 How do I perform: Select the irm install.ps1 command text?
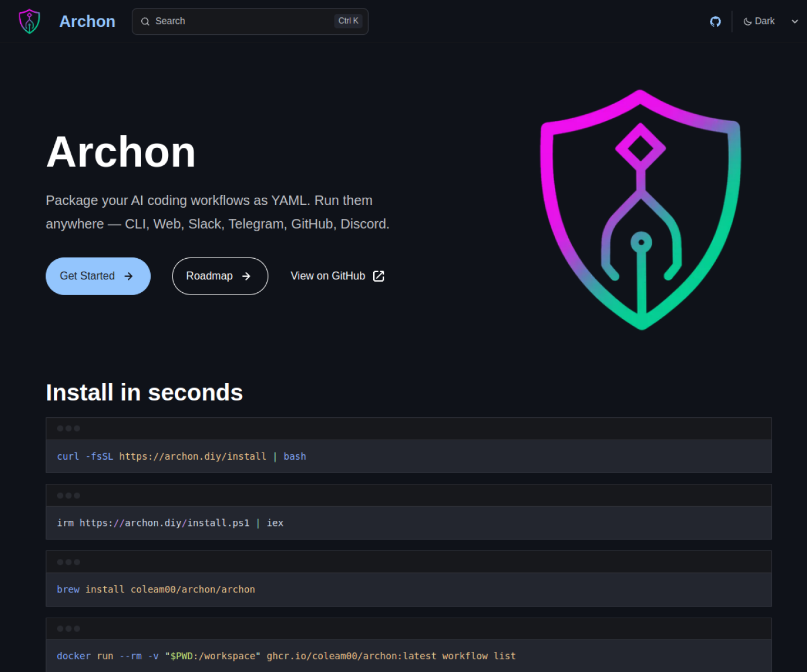[170, 523]
